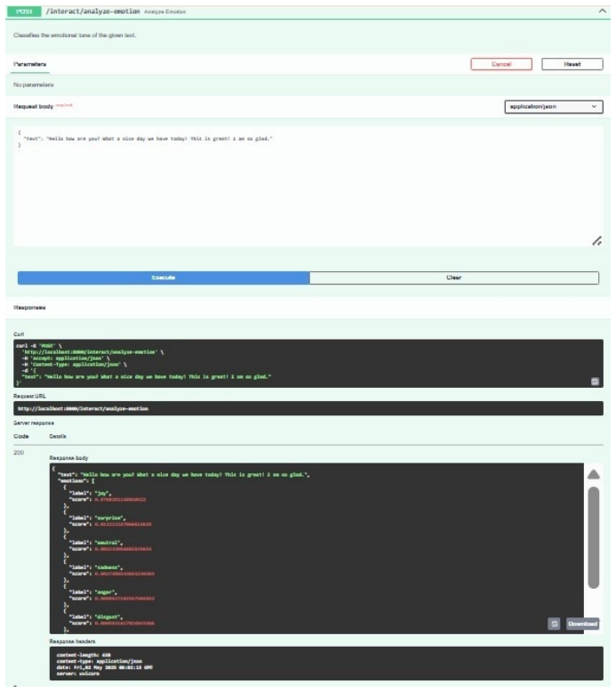Click inside the request body text area
The width and height of the screenshot is (616, 692).
pyautogui.click(x=308, y=186)
